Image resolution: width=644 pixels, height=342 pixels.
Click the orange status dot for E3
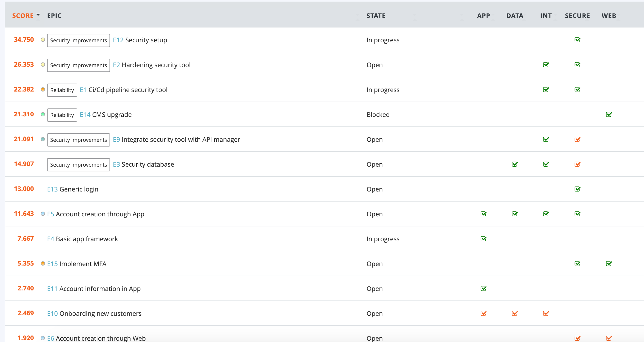pos(42,164)
